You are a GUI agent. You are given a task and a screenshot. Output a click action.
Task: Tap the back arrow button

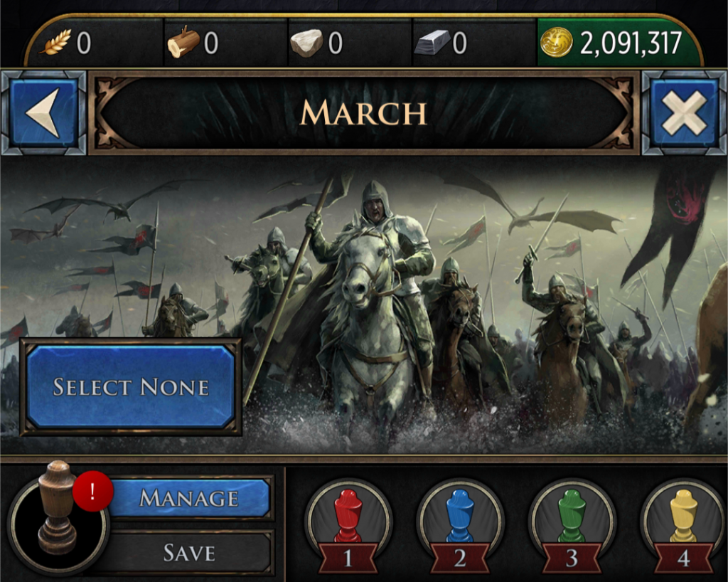point(43,113)
